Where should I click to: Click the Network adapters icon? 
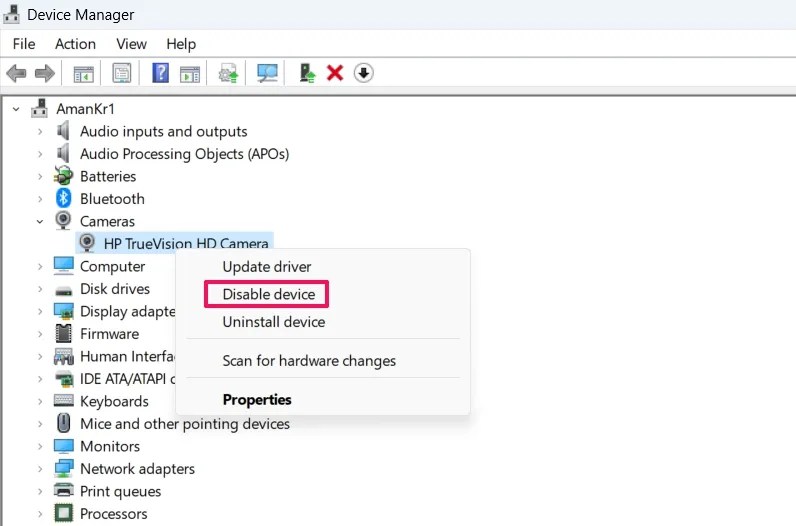coord(63,468)
